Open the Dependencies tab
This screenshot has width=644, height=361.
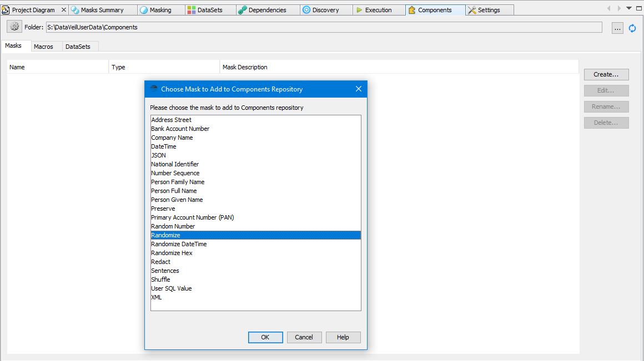pos(268,10)
